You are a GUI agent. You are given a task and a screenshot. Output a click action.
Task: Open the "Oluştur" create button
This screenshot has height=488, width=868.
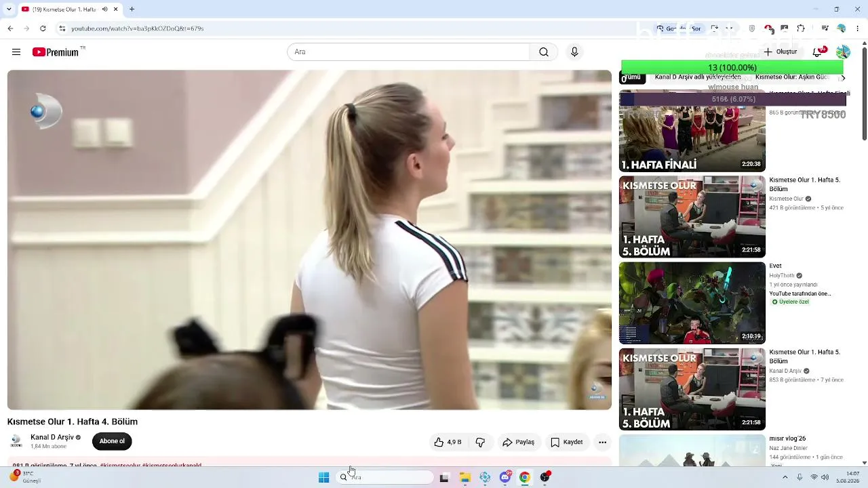[x=781, y=52]
